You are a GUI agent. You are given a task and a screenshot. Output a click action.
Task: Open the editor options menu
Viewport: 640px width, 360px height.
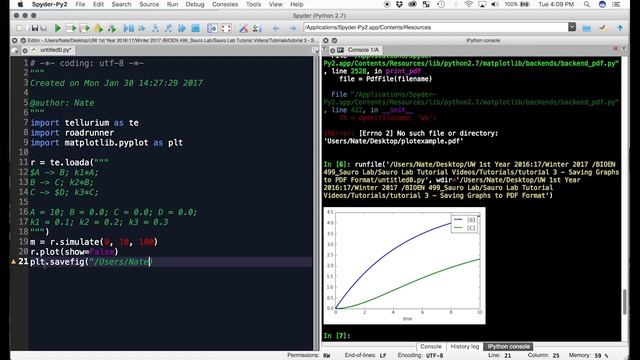[x=316, y=51]
